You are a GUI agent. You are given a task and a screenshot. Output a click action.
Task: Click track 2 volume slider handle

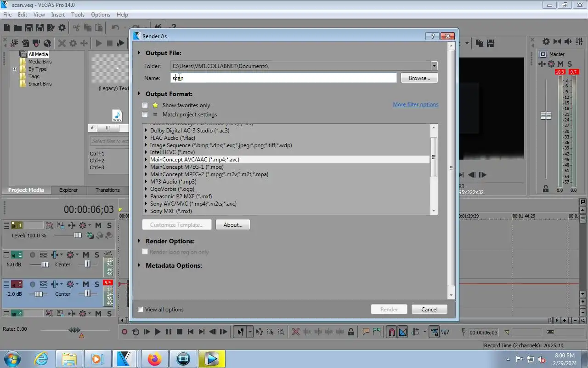(45, 264)
